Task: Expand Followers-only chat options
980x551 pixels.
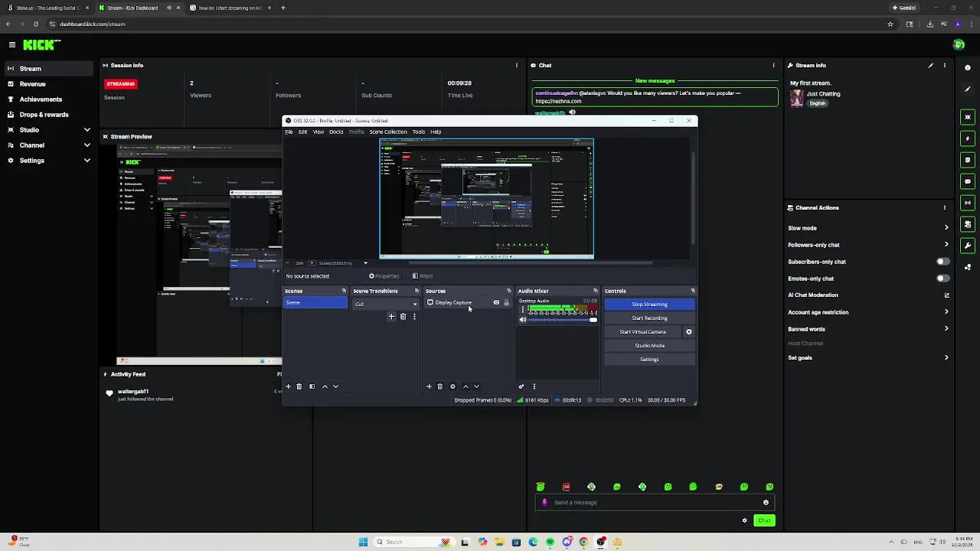Action: click(946, 245)
